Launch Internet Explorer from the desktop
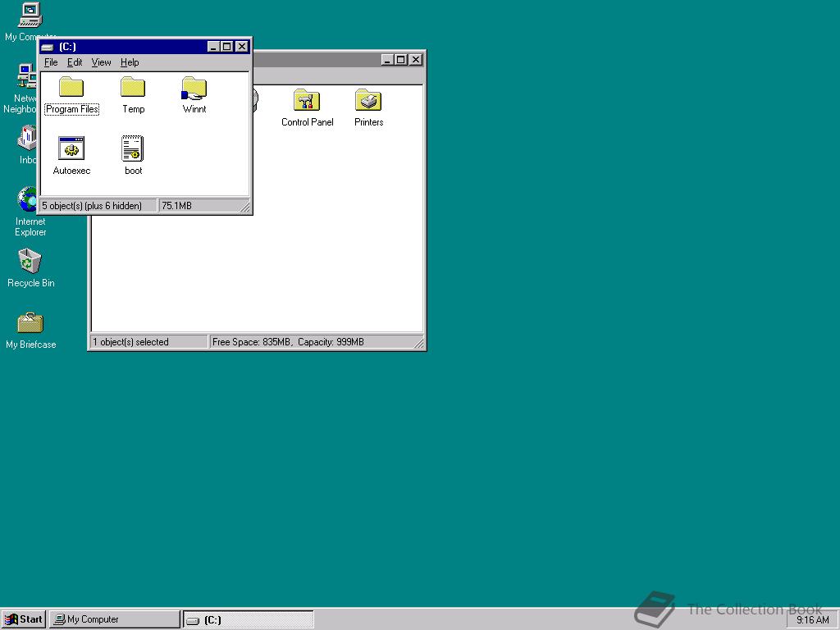Viewport: 840px width, 630px height. point(26,201)
